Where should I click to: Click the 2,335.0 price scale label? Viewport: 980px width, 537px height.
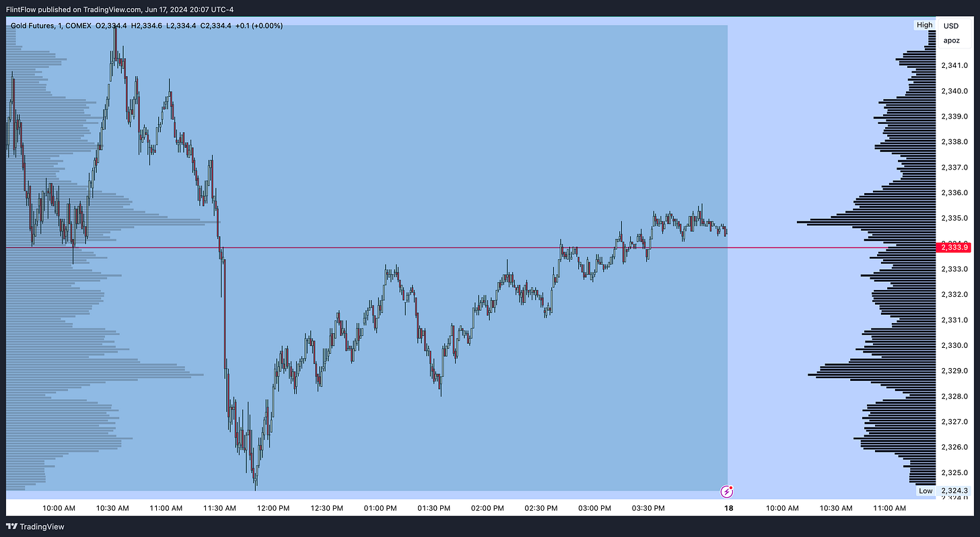point(954,218)
